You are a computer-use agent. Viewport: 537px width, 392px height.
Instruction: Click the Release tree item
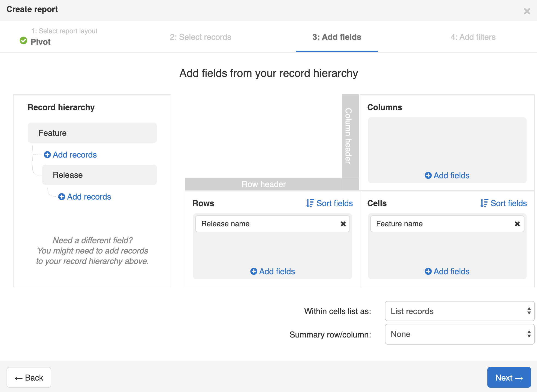click(x=99, y=175)
